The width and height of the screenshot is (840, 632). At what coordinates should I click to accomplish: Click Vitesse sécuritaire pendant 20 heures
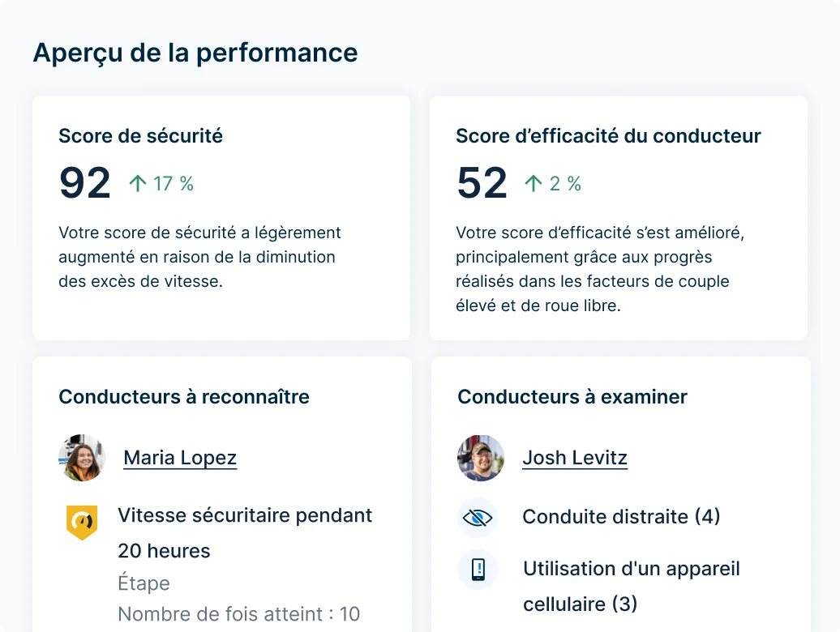click(245, 532)
